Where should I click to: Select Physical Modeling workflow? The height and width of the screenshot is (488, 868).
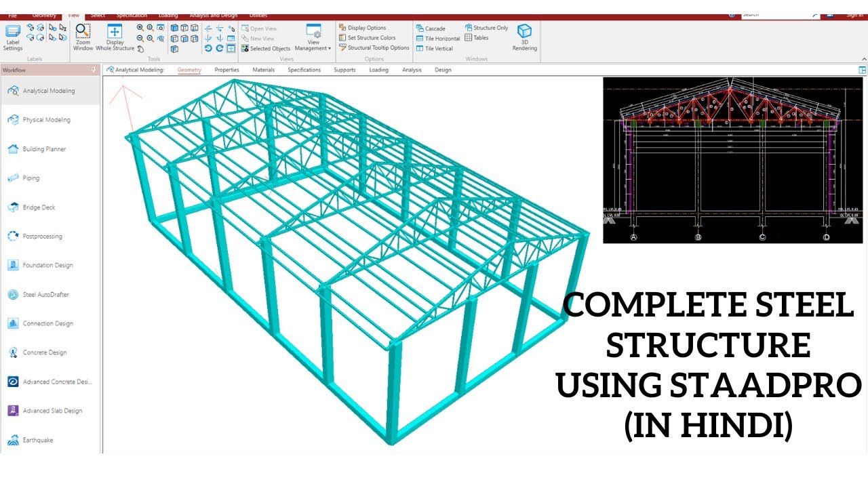(50, 120)
